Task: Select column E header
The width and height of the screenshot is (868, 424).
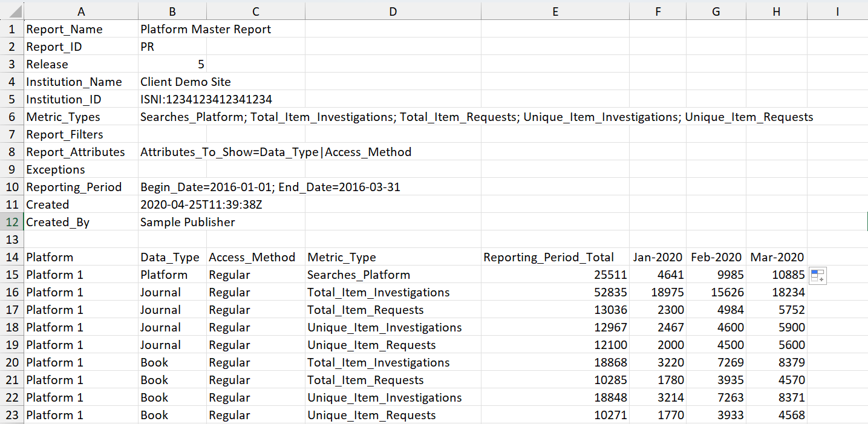Action: (x=555, y=11)
